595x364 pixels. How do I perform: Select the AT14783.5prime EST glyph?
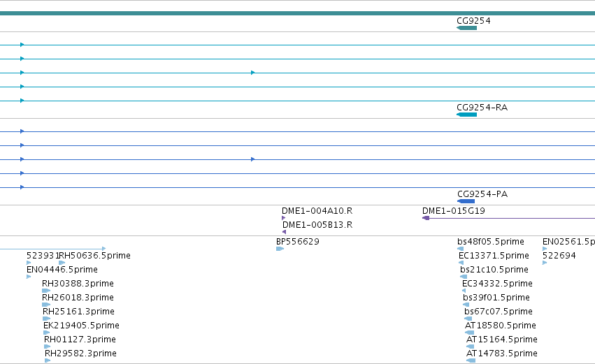[471, 361]
